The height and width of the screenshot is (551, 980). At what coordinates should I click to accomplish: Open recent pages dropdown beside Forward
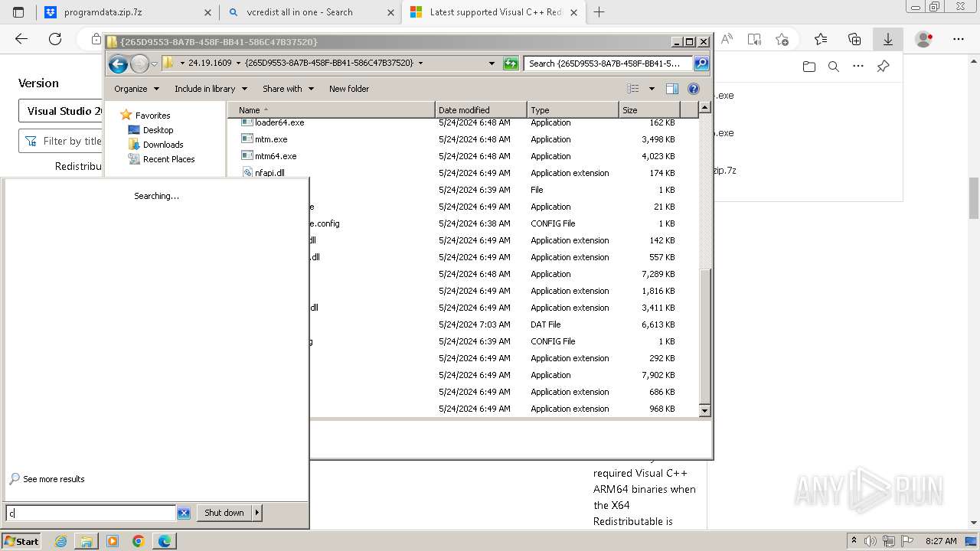(x=155, y=64)
